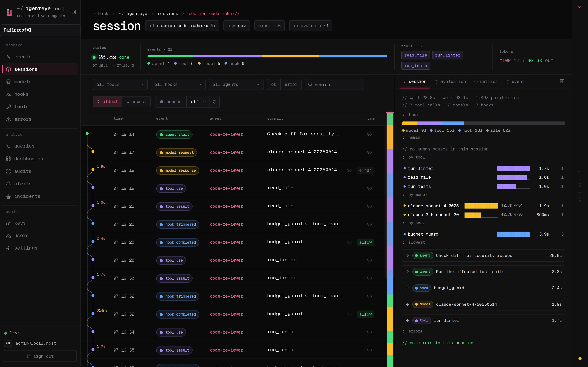Viewport: 588px width, 367px height.
Task: Toggle the right details panel icon
Action: pos(562,81)
